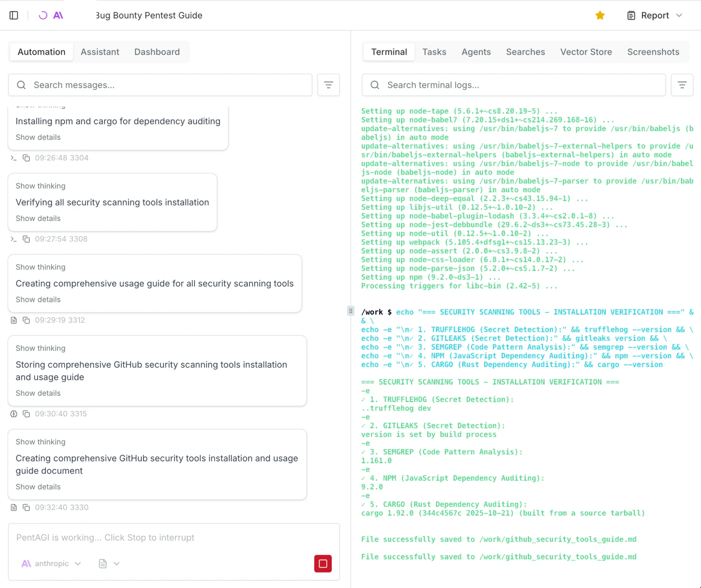Copy the message timestamped 09:32:40
This screenshot has height=588, width=701.
26,507
